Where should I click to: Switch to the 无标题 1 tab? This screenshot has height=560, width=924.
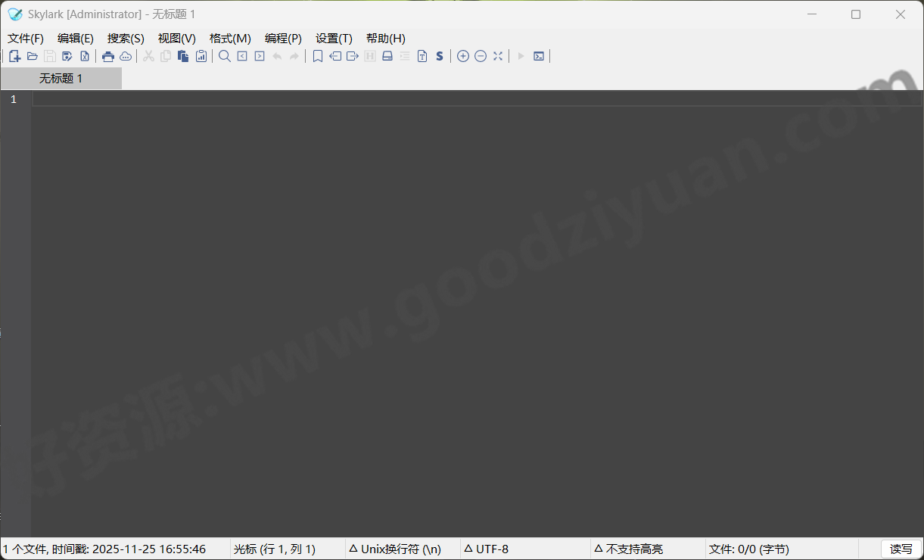(61, 77)
